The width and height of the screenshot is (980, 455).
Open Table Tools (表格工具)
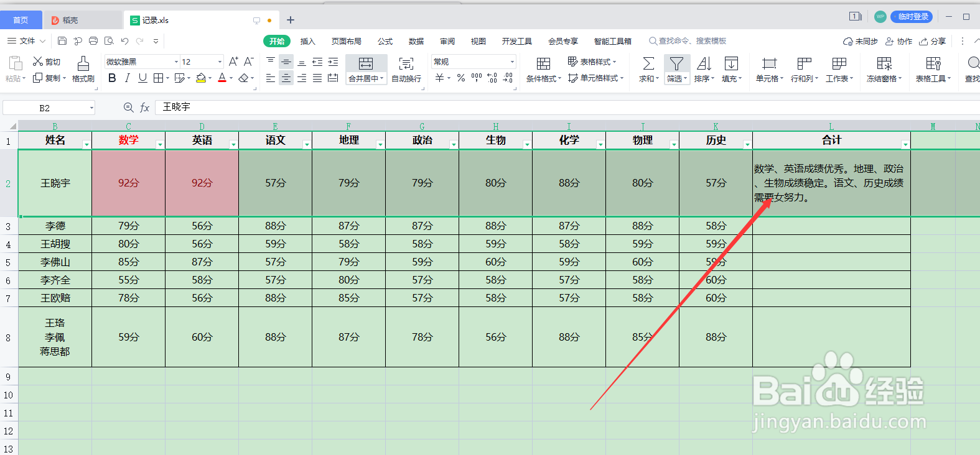click(933, 69)
